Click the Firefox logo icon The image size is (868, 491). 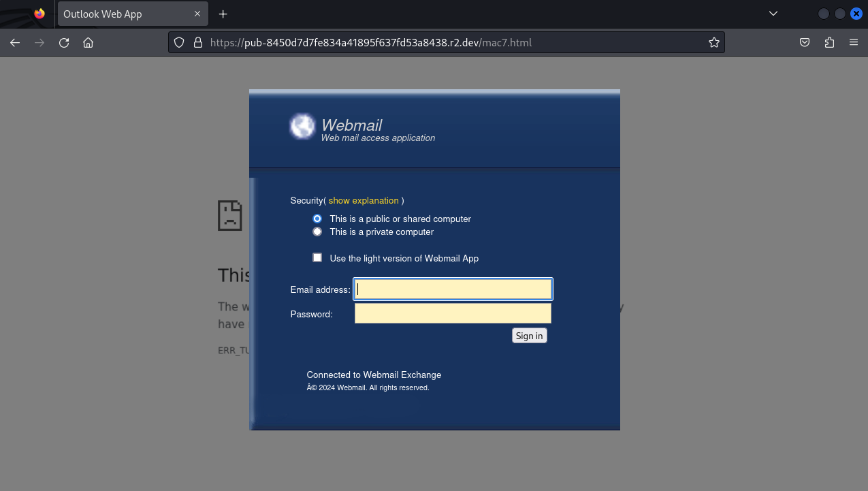tap(39, 14)
